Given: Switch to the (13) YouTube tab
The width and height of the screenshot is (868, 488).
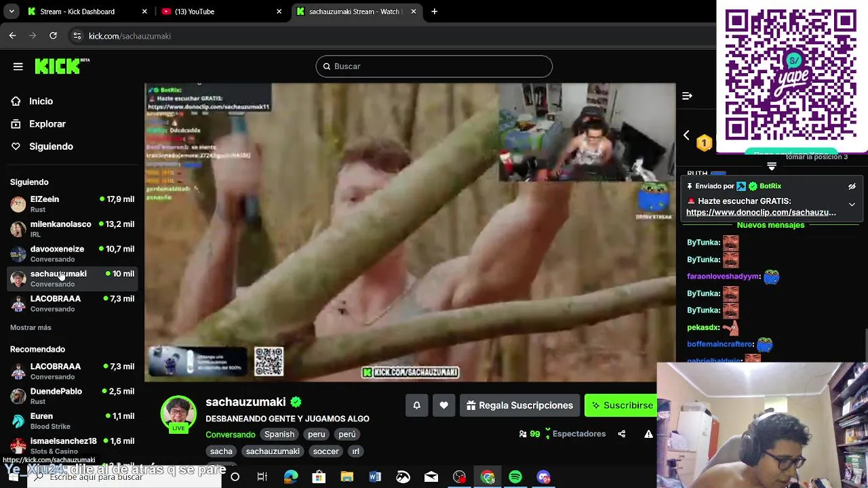Looking at the screenshot, I should pos(220,12).
